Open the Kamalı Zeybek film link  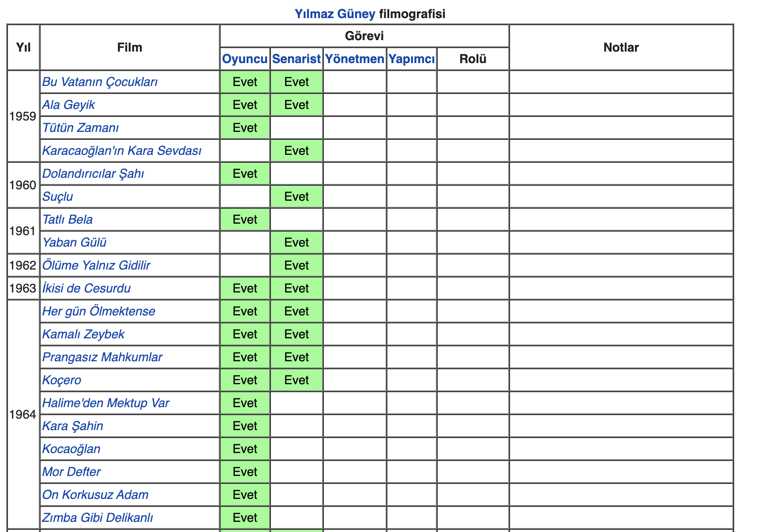[83, 334]
